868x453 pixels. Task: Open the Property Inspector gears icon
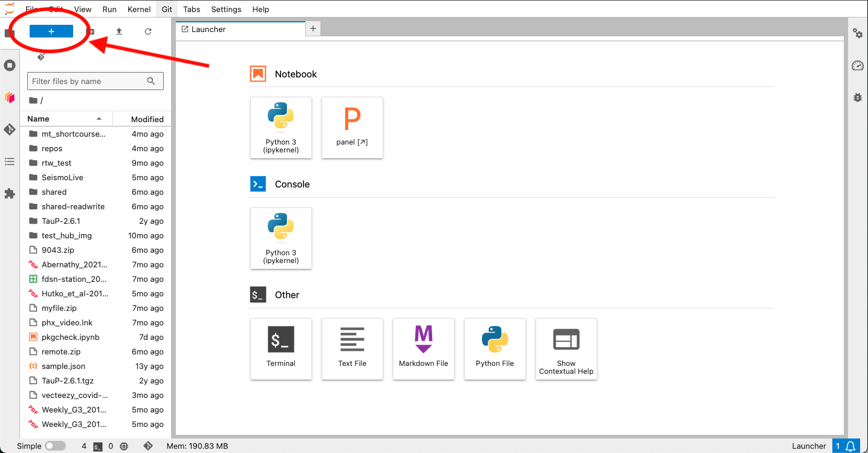[x=858, y=33]
